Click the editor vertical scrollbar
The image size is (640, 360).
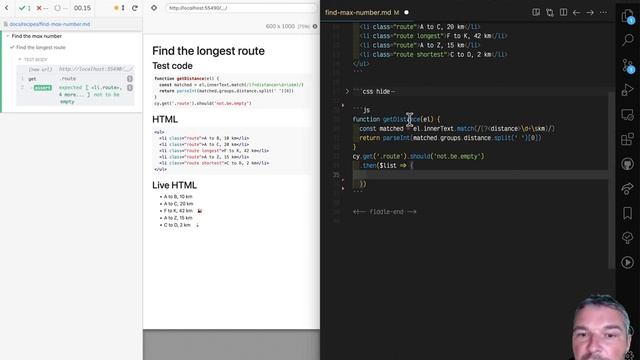click(611, 180)
